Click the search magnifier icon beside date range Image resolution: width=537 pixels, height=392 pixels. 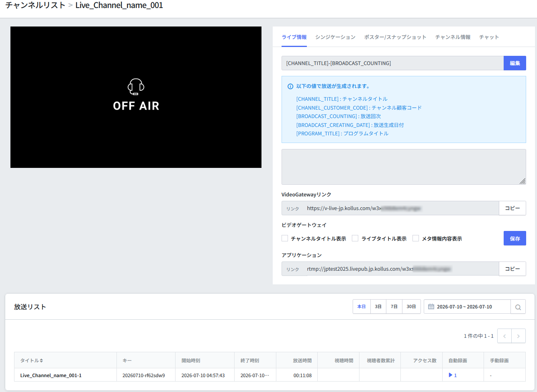(x=518, y=307)
